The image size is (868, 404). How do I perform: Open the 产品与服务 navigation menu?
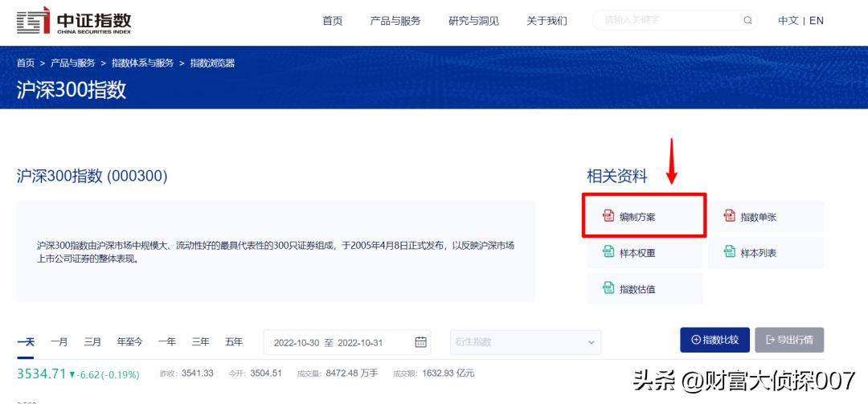395,21
